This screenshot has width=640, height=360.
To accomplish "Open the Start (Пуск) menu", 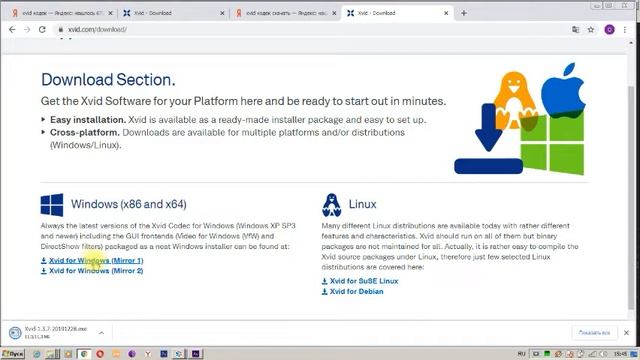I will pyautogui.click(x=13, y=353).
